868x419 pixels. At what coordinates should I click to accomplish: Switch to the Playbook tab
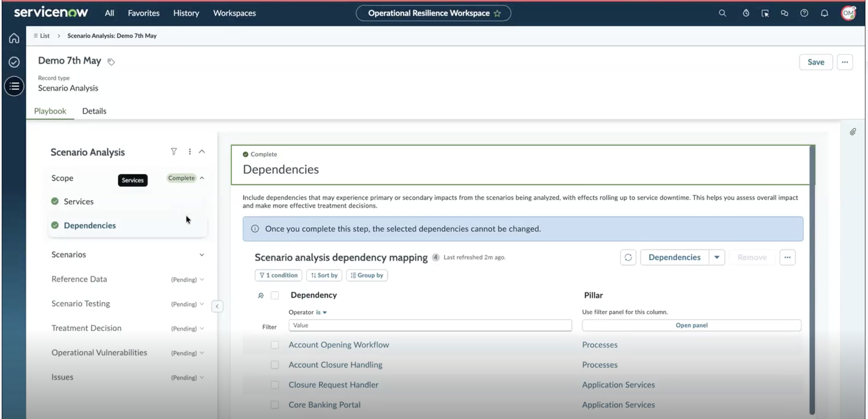click(50, 111)
